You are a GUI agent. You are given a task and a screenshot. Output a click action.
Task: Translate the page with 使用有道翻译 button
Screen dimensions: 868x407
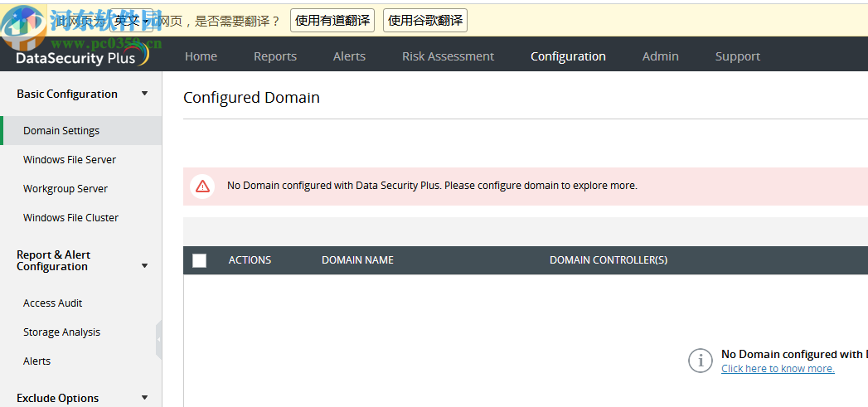point(332,21)
